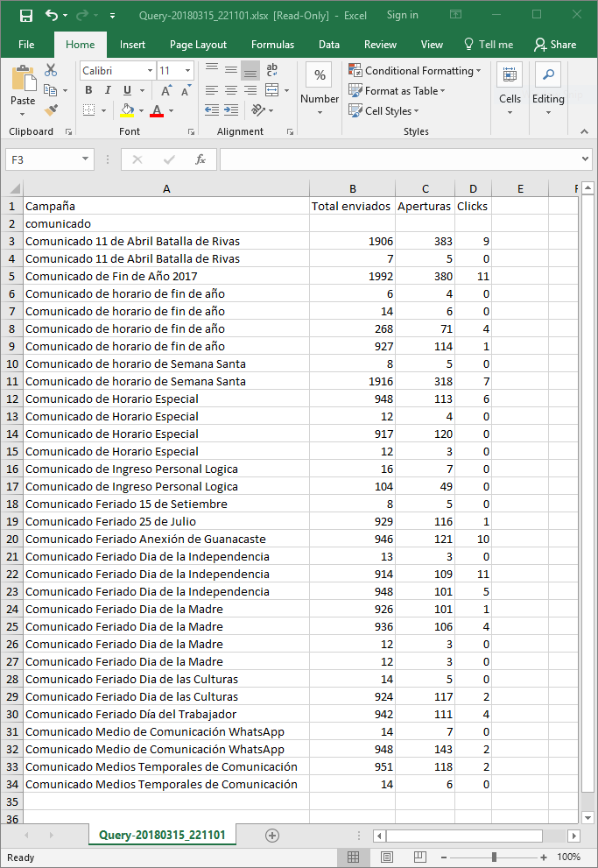
Task: Click the Save icon in title bar
Action: [26, 16]
